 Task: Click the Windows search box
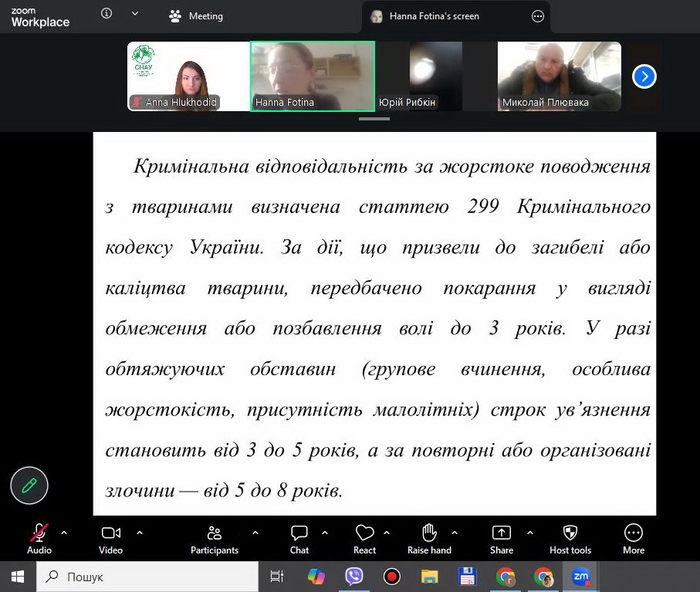pyautogui.click(x=147, y=577)
